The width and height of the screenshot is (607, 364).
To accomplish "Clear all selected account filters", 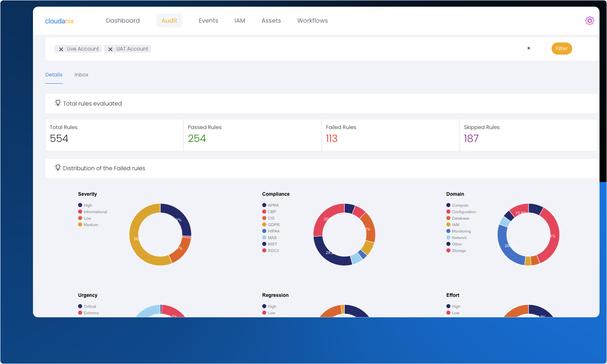I will tap(528, 48).
